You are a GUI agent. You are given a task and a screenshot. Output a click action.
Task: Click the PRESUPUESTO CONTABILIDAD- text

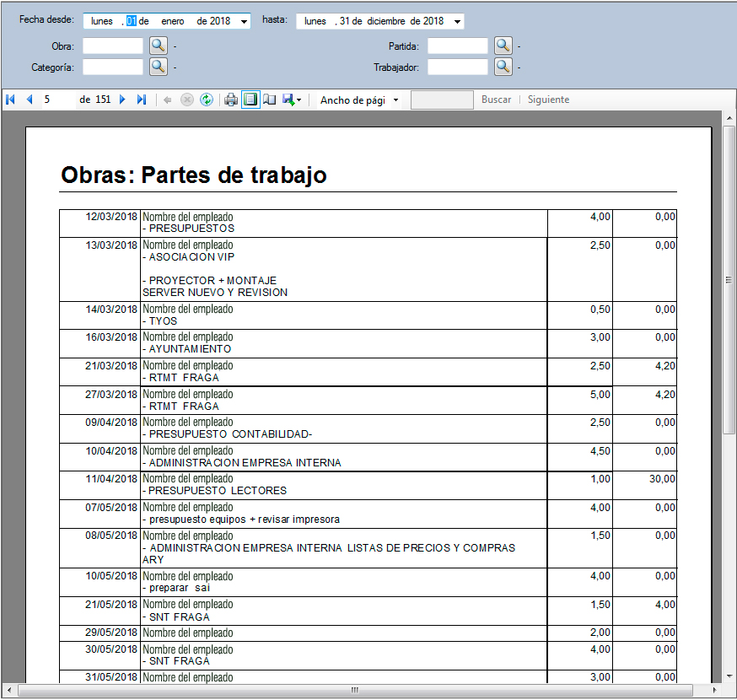230,434
